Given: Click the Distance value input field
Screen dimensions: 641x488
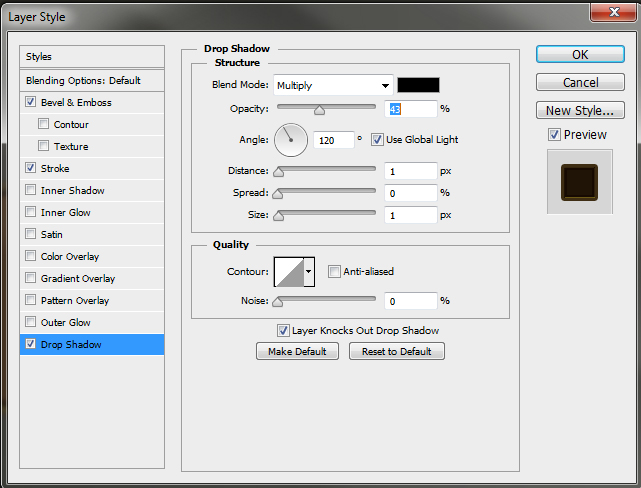Looking at the screenshot, I should tap(411, 171).
